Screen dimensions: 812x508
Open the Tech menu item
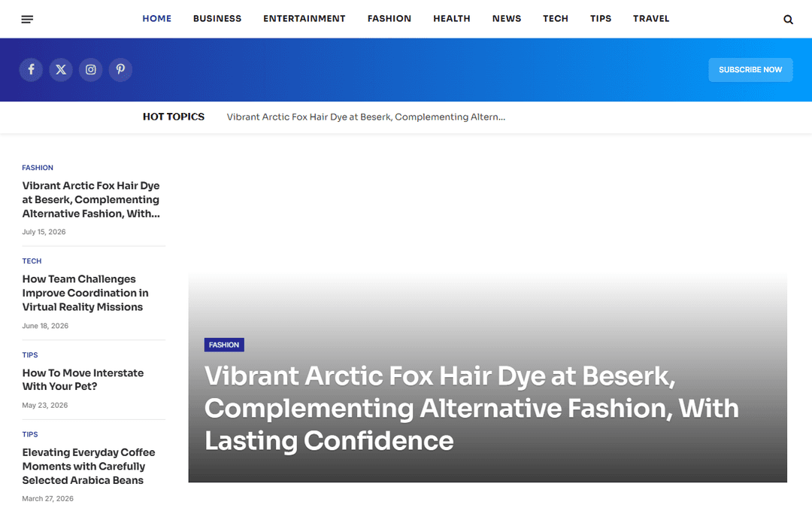(556, 19)
